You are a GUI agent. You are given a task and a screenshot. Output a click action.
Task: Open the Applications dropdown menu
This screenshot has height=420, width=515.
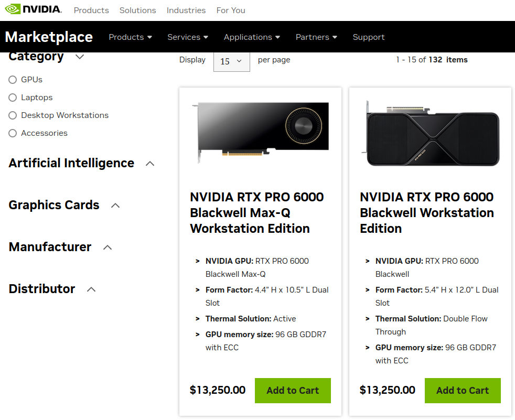click(x=252, y=37)
